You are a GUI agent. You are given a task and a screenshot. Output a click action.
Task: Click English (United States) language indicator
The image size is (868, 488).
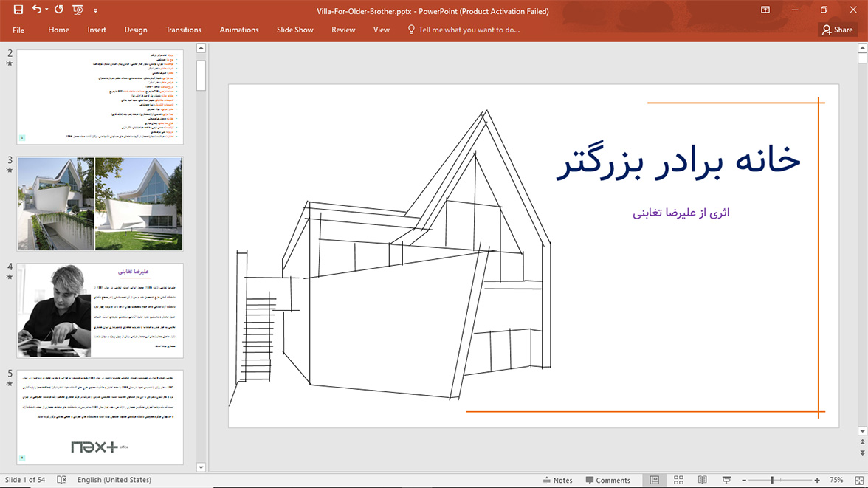114,480
